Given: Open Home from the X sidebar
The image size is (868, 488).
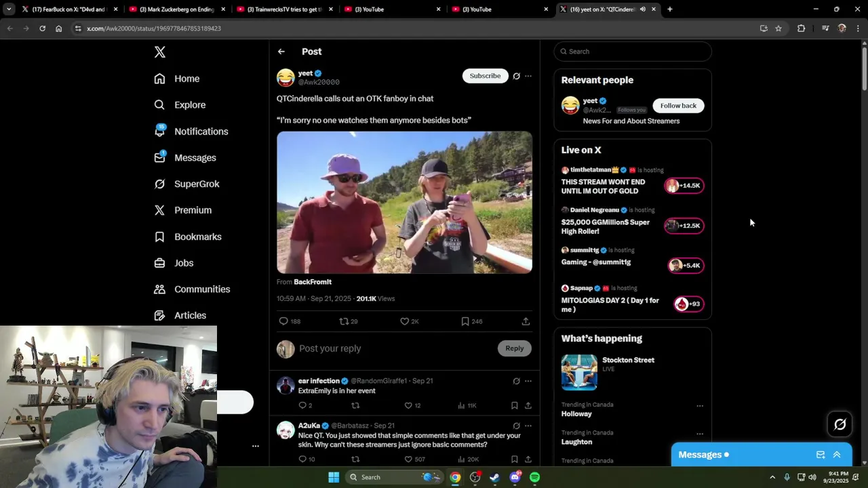Looking at the screenshot, I should tap(177, 79).
